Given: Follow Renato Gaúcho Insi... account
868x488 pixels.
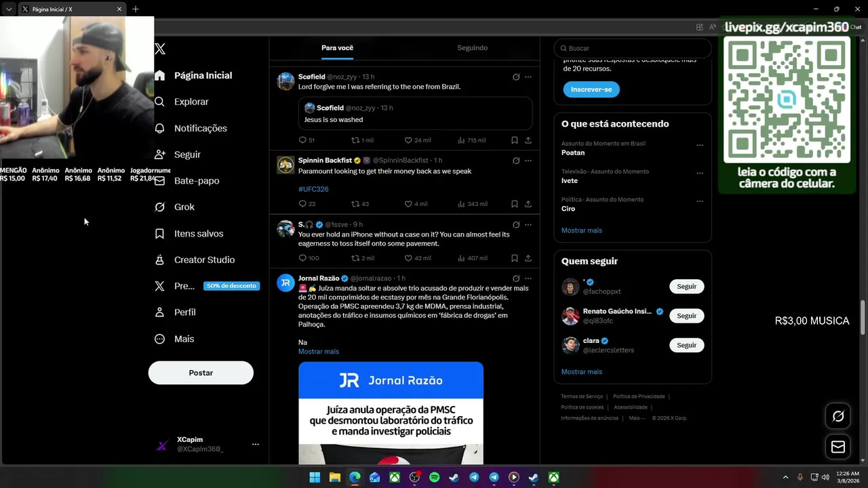Looking at the screenshot, I should [686, 316].
